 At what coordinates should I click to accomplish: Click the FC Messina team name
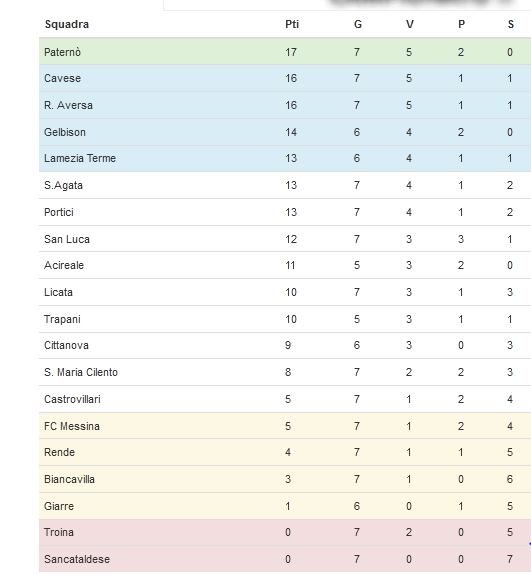(x=72, y=426)
